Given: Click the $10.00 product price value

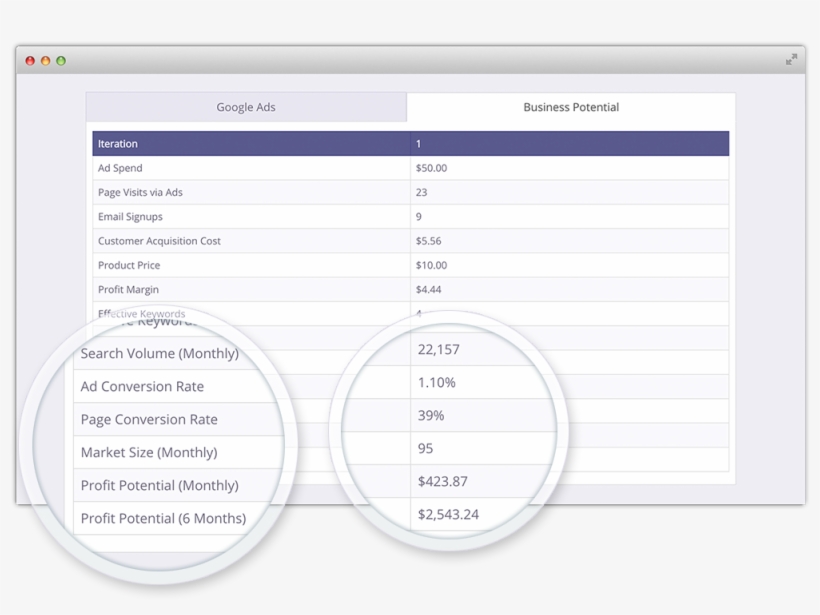Looking at the screenshot, I should pos(431,265).
